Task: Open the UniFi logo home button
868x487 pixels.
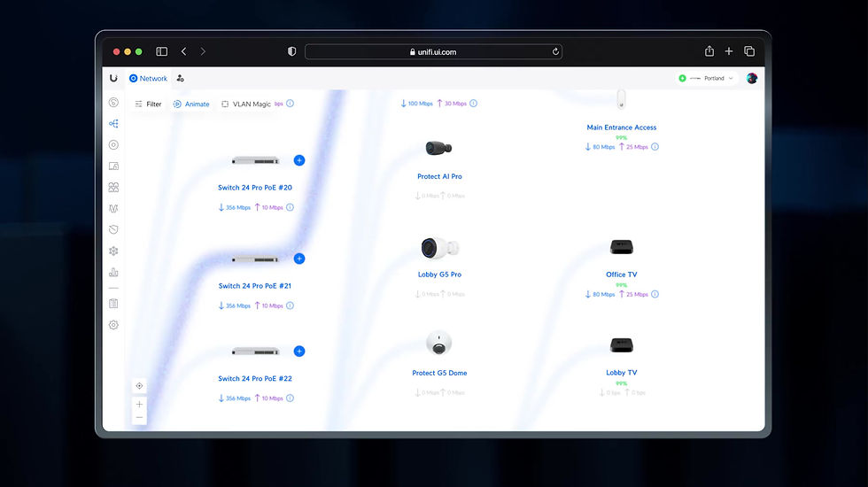Action: 113,78
